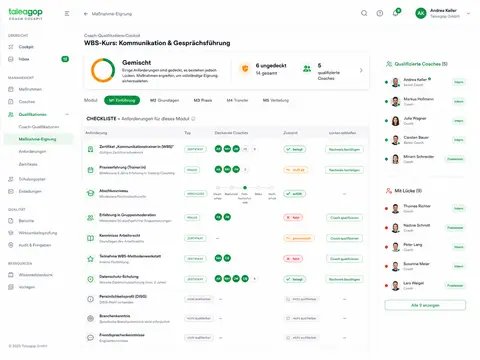Switch to the M4 Transfer tab
480x360 pixels.
click(237, 100)
